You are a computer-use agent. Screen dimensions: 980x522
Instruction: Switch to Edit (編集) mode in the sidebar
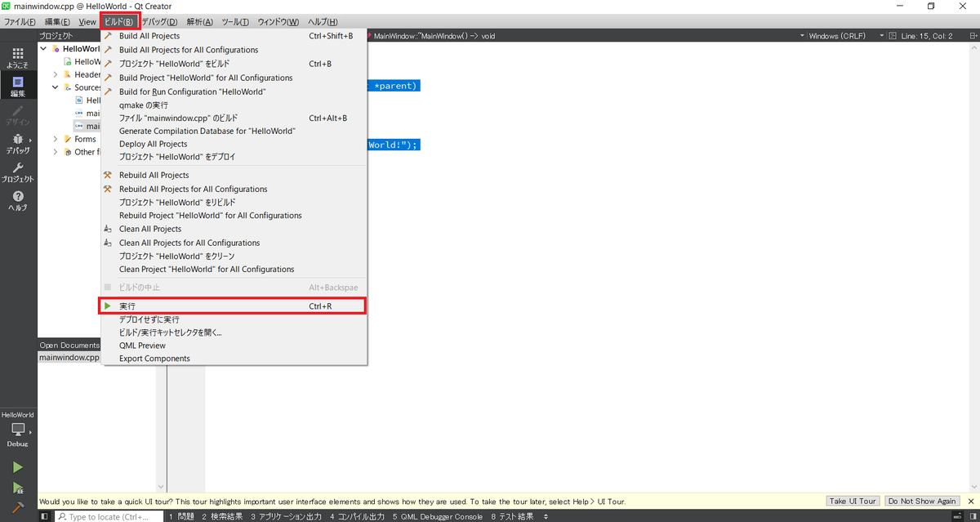18,87
